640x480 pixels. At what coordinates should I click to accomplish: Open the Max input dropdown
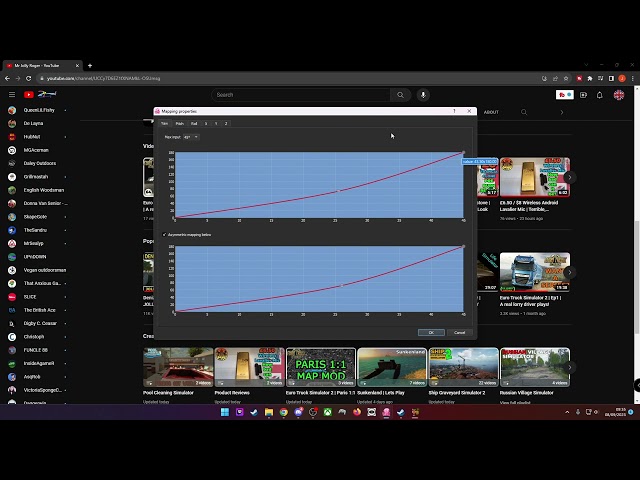pyautogui.click(x=191, y=137)
